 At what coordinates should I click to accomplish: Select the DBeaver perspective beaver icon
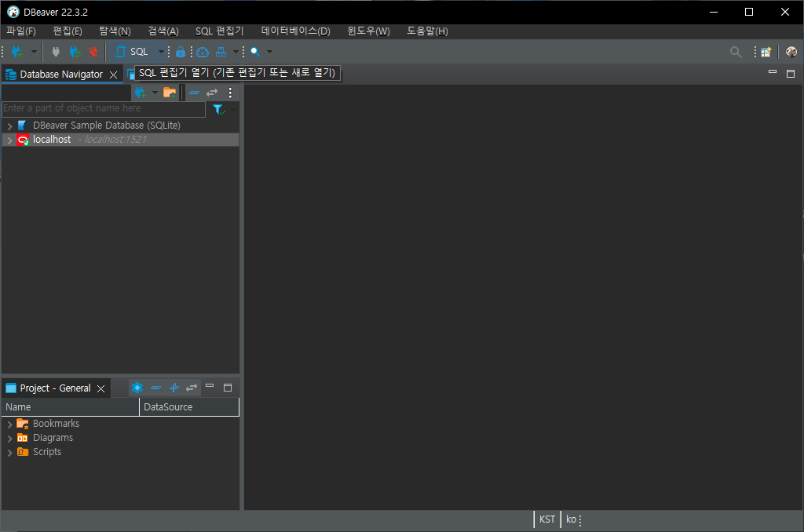coord(791,52)
